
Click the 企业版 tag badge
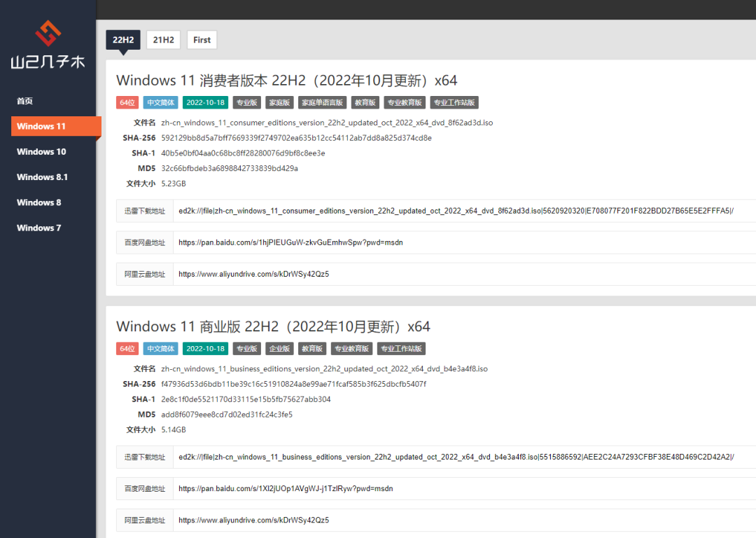pyautogui.click(x=280, y=349)
